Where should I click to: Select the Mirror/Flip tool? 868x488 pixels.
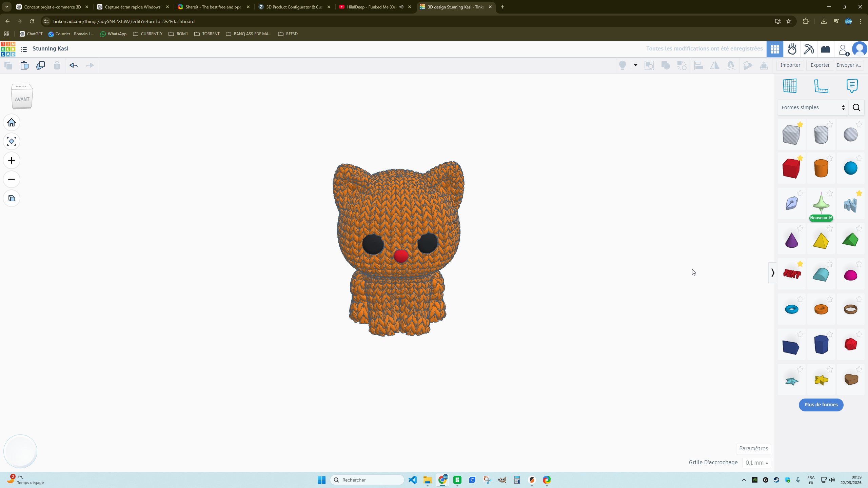715,65
